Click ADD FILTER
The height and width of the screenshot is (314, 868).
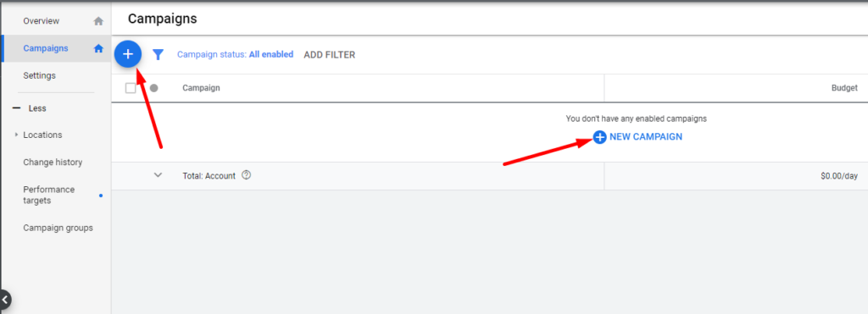(330, 55)
